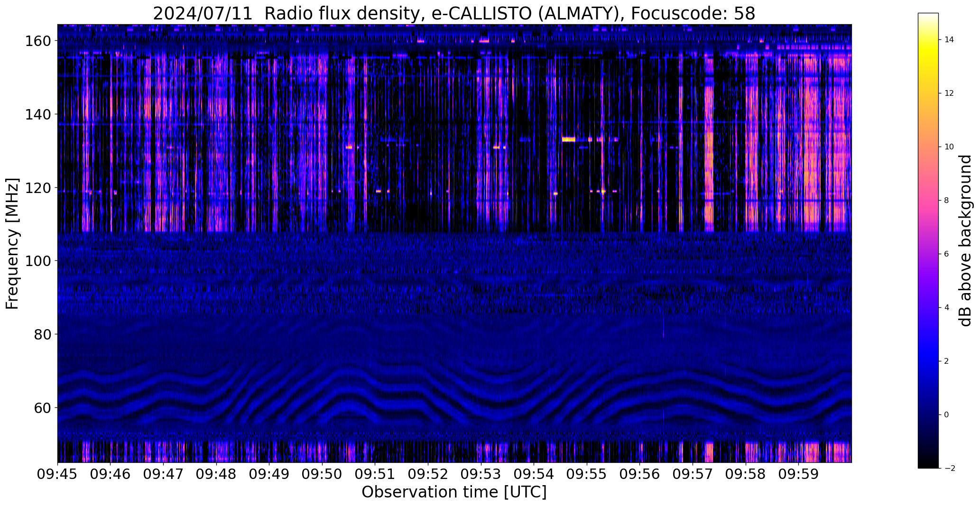The image size is (980, 506).
Task: Click the plot title mentioning e-CALLISTO (ALMATY)
Action: [x=454, y=13]
